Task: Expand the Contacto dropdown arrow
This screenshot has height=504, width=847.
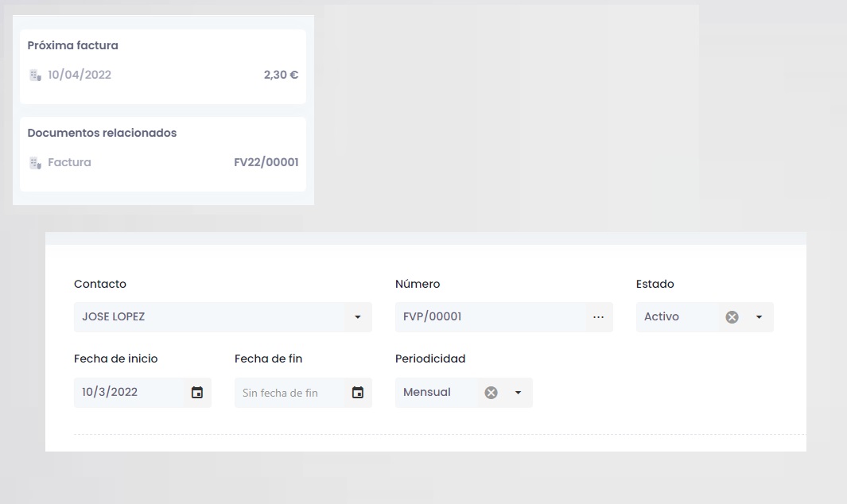Action: (358, 317)
